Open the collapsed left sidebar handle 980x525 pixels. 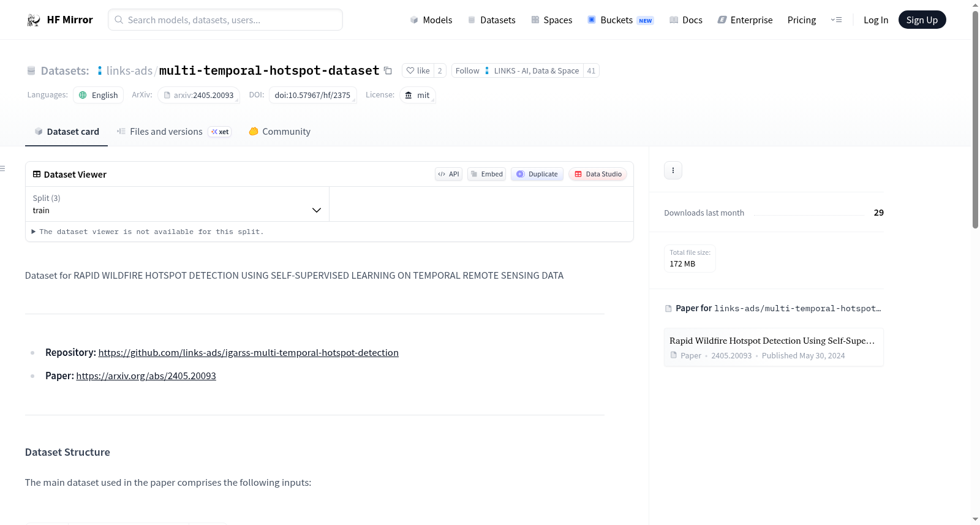point(3,168)
